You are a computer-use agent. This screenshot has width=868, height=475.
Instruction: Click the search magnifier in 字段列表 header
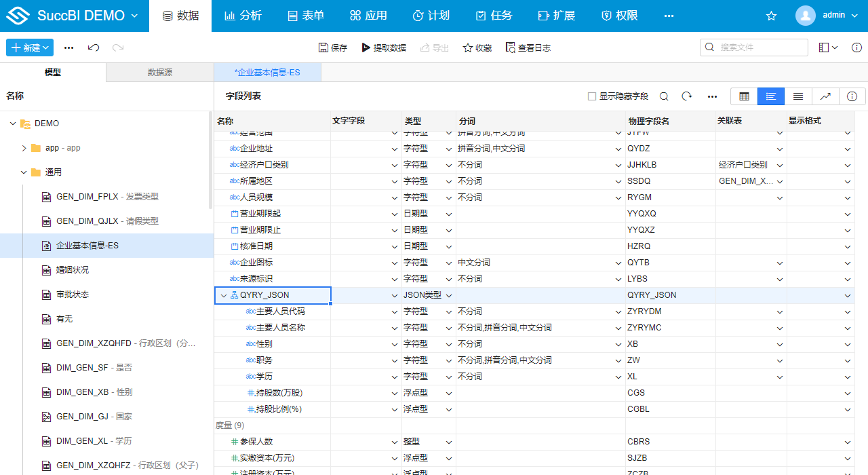665,96
